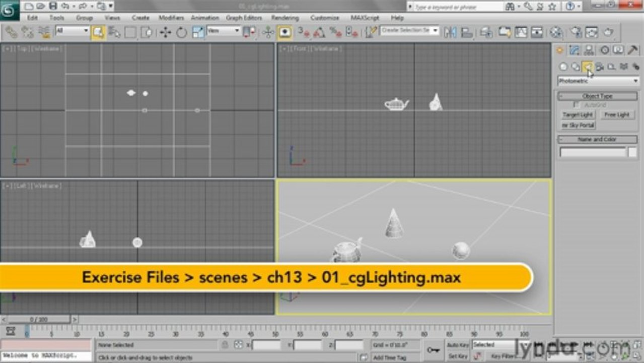Click the Open File icon in quick access toolbar

click(x=41, y=7)
